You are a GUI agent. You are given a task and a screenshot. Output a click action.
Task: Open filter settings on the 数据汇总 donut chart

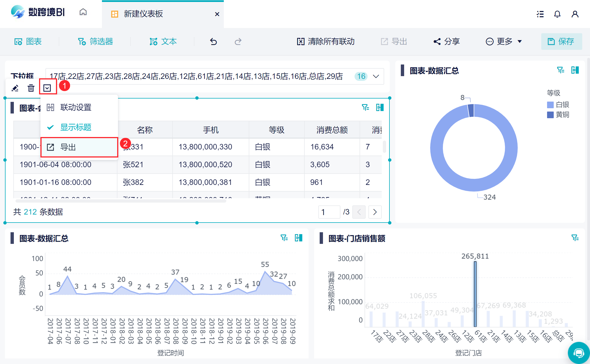561,70
